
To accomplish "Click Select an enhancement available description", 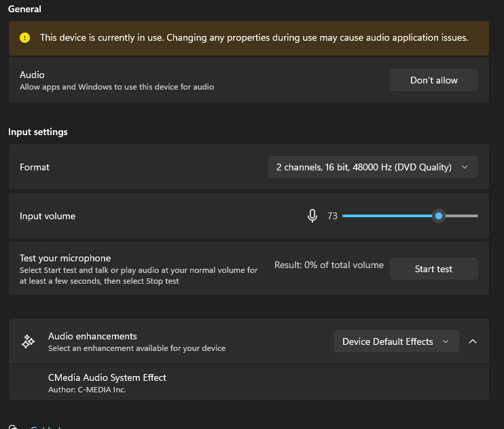I will coord(137,348).
